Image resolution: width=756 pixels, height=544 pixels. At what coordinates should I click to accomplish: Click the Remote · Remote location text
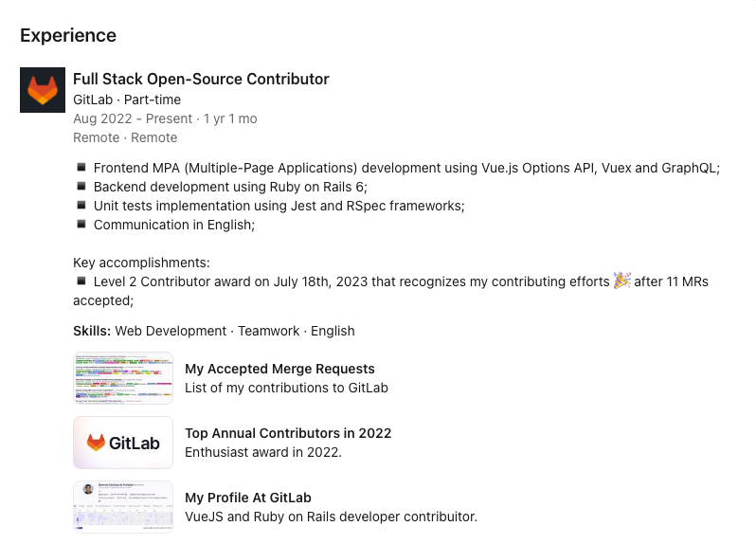point(125,137)
